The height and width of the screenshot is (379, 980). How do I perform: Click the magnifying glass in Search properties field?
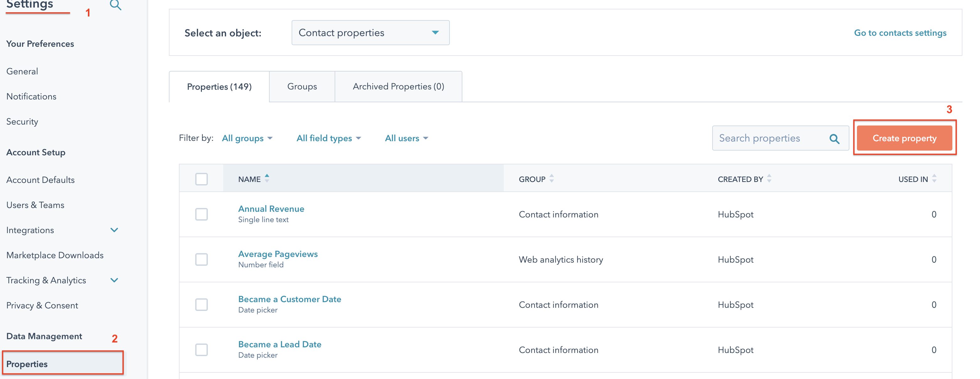tap(835, 138)
